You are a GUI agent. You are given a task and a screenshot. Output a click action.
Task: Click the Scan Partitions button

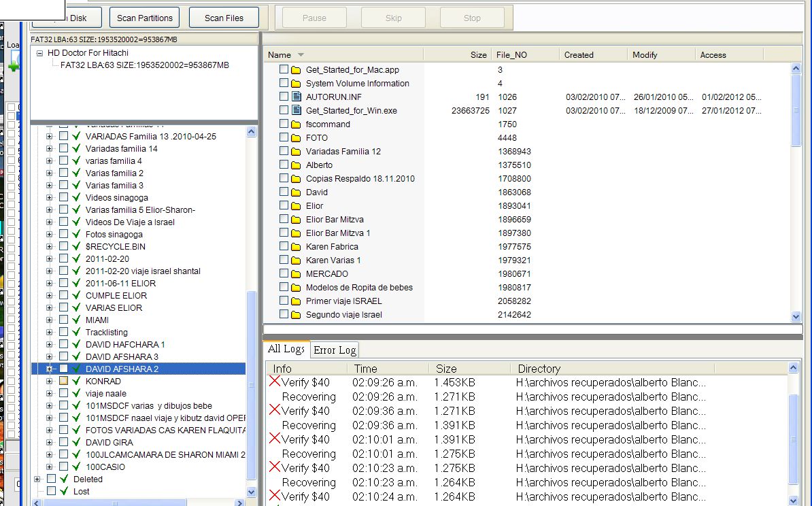[144, 18]
